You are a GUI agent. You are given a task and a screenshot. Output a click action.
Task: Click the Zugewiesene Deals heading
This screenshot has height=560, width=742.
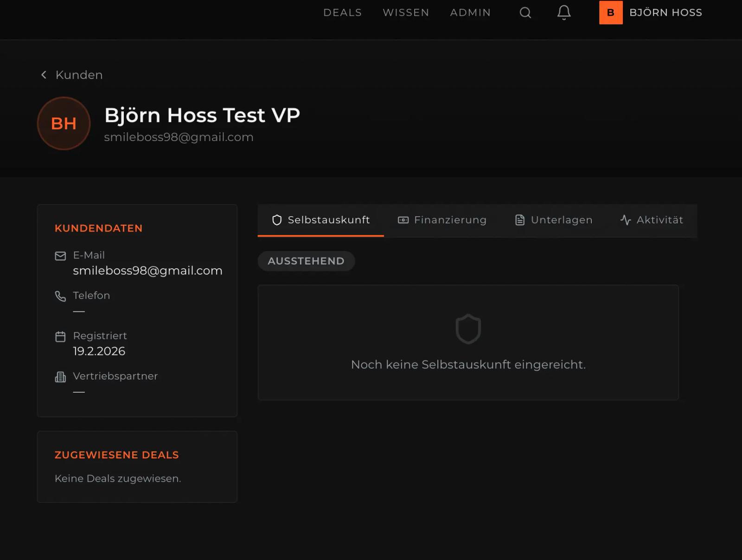pos(116,455)
